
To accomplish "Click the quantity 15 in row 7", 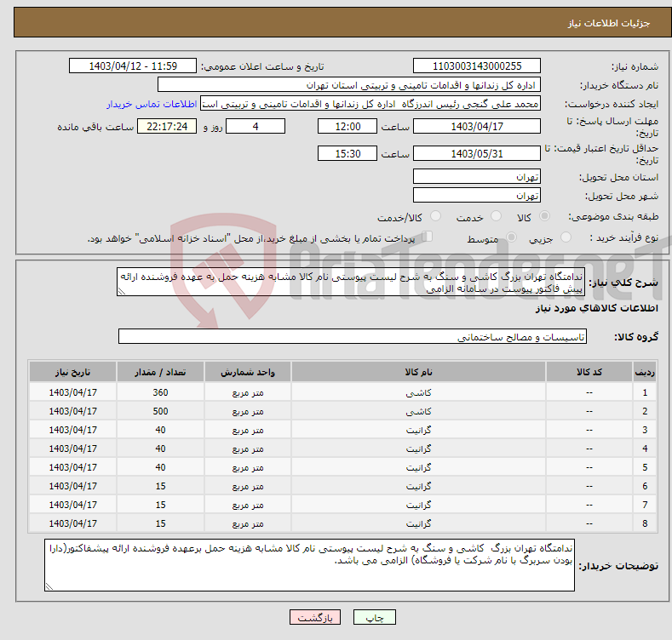I will 160,505.
